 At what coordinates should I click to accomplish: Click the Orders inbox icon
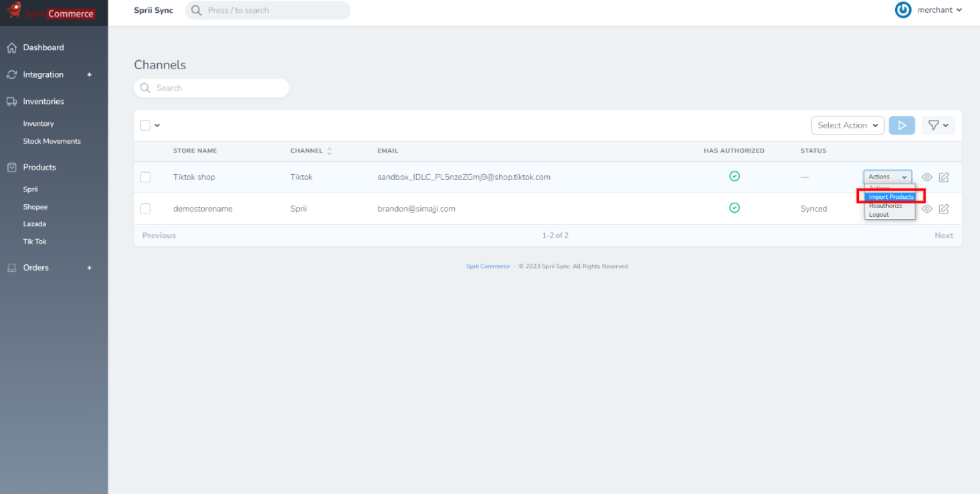(11, 268)
